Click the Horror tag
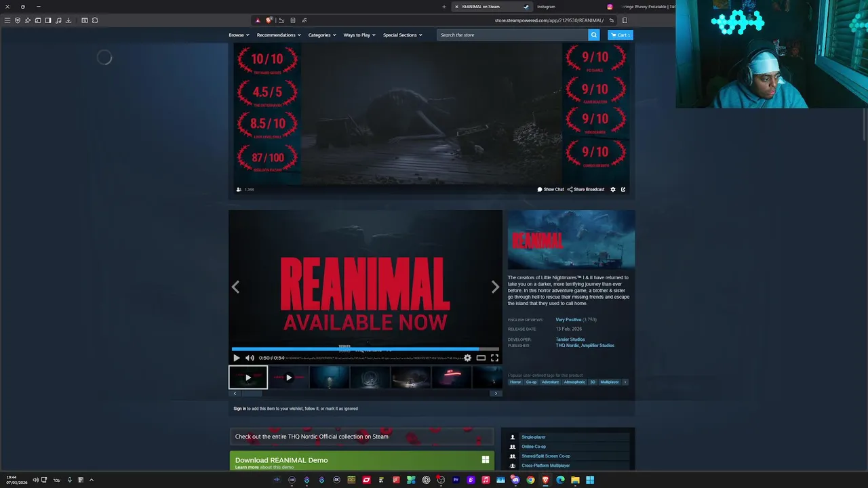The height and width of the screenshot is (488, 868). click(515, 382)
